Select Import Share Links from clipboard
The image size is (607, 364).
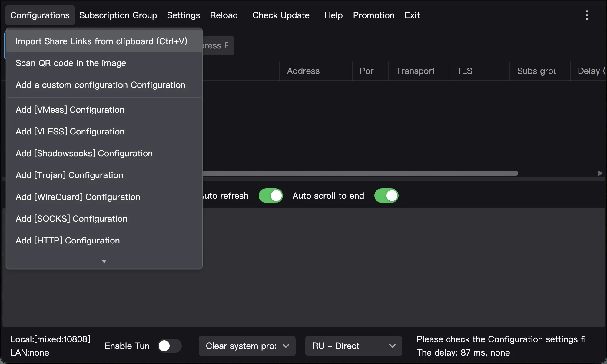point(101,41)
